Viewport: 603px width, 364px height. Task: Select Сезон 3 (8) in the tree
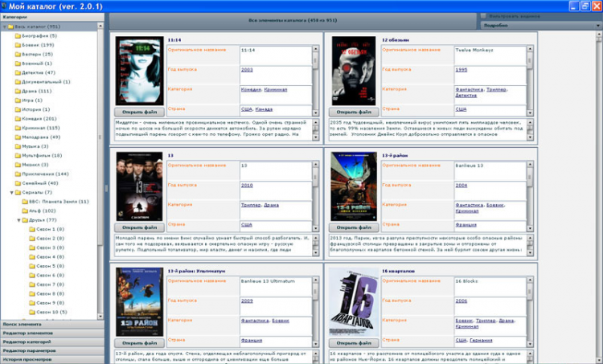[x=50, y=248]
